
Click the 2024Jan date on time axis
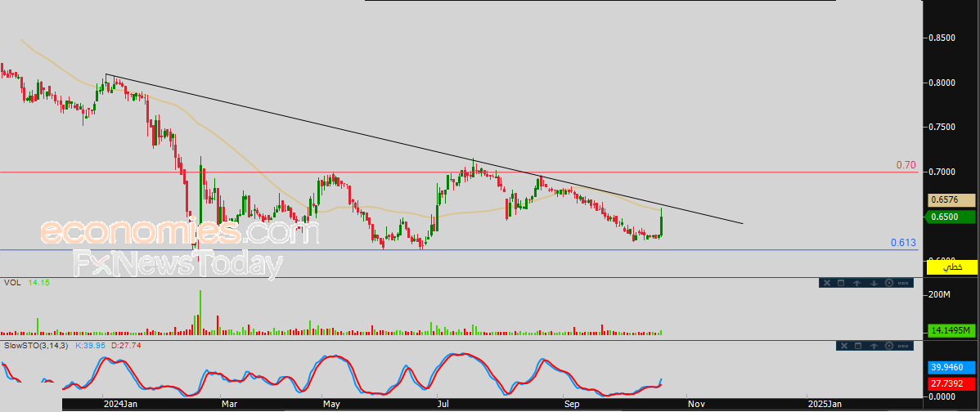click(x=120, y=405)
